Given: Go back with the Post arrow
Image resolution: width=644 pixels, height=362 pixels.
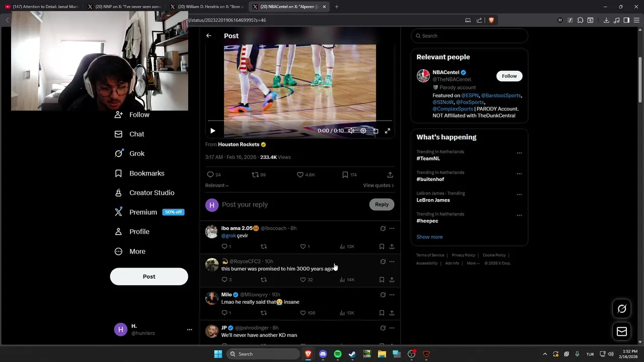Looking at the screenshot, I should 209,36.
